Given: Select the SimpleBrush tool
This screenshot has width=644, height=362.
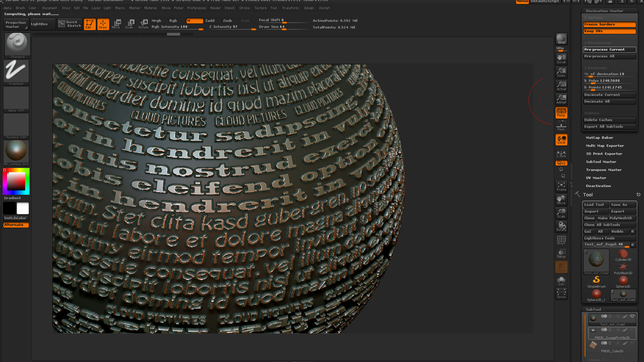Looking at the screenshot, I should 596,282.
